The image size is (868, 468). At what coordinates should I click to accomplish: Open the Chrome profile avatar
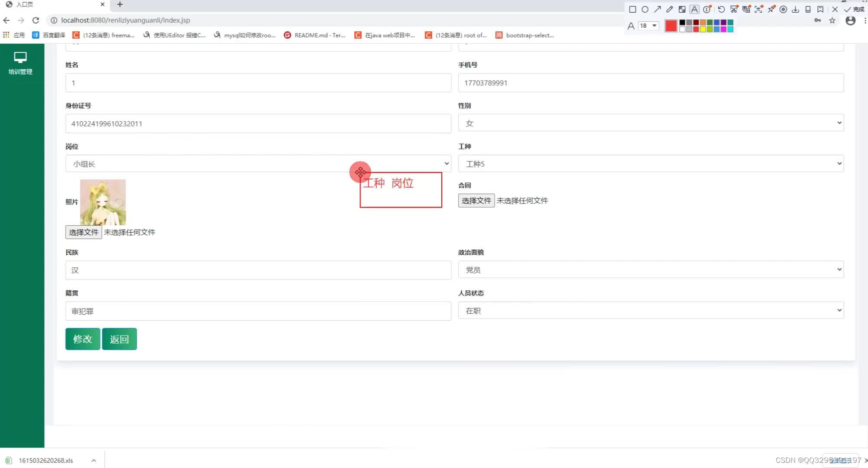(850, 20)
